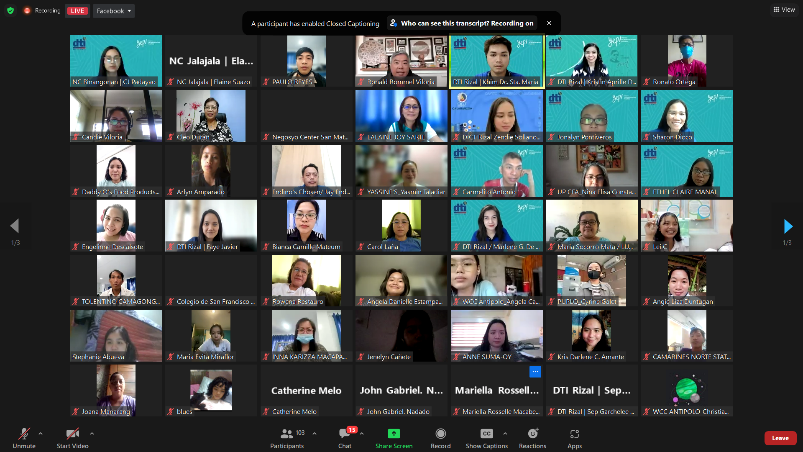Open the Reactions menu
This screenshot has height=452, width=803.
(x=532, y=436)
